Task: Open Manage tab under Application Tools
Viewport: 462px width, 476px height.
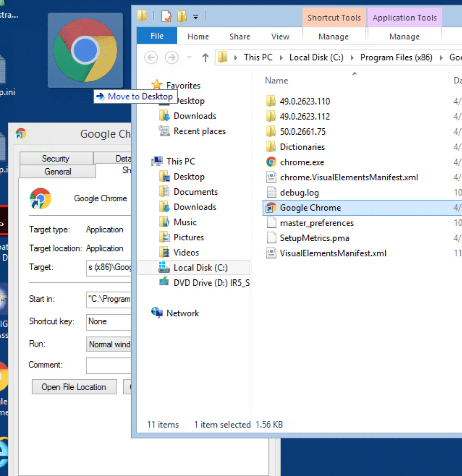Action: coord(404,36)
